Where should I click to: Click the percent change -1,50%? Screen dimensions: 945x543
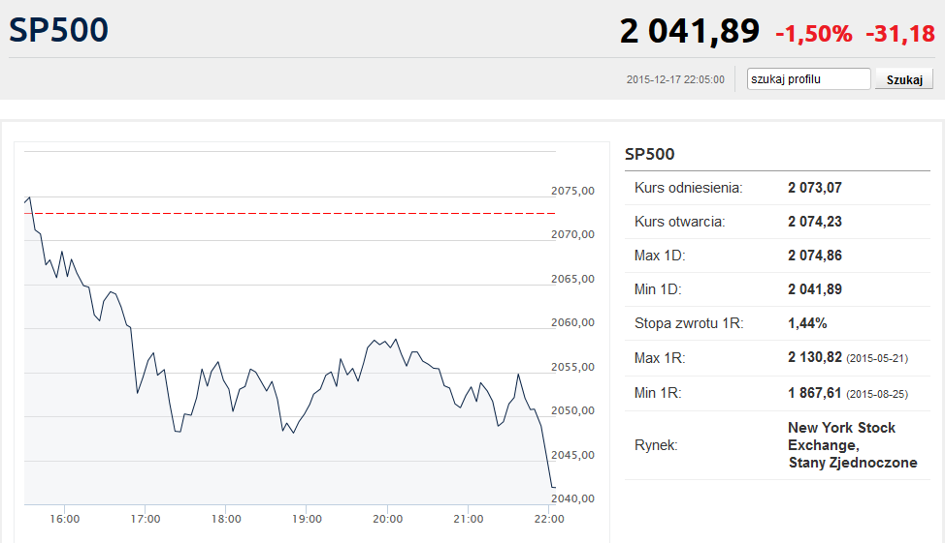coord(814,34)
